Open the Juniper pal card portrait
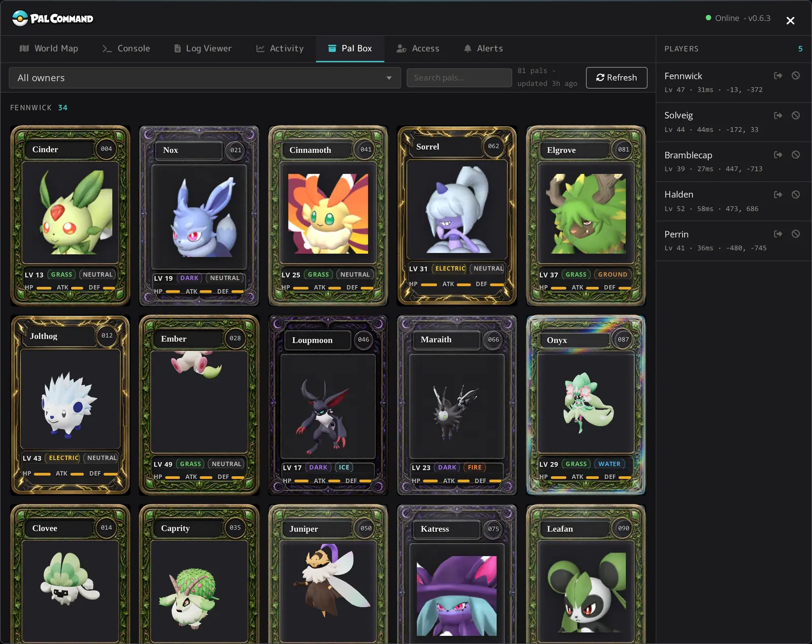 click(x=328, y=592)
